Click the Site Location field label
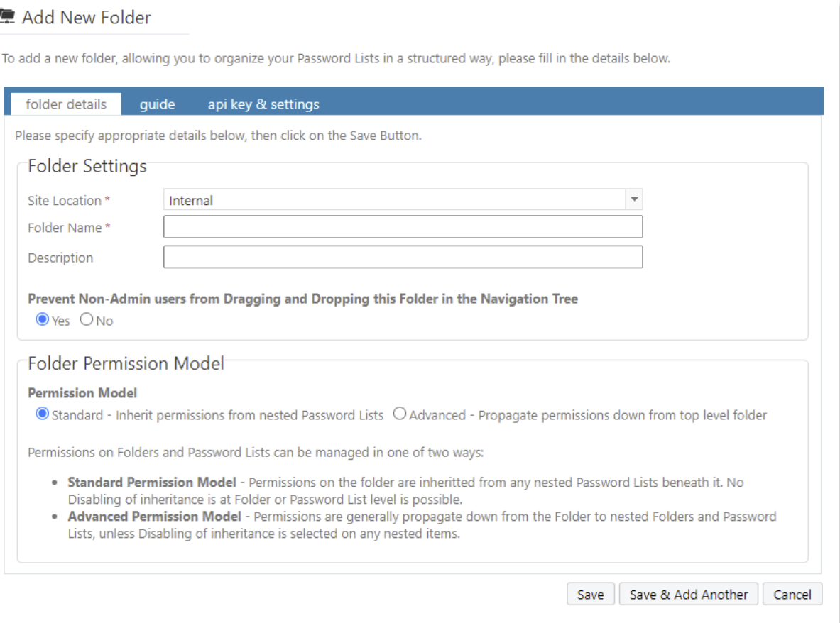 coord(65,201)
